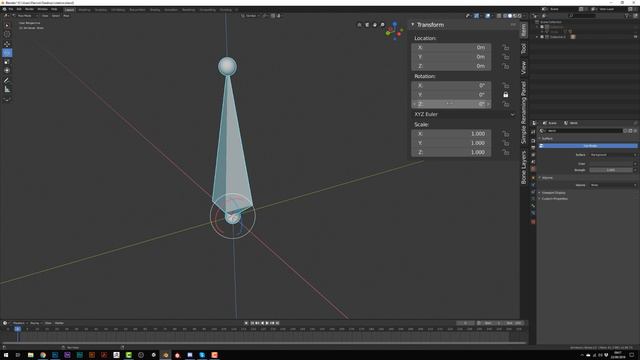
Task: Click the Use Nodes button
Action: point(588,146)
